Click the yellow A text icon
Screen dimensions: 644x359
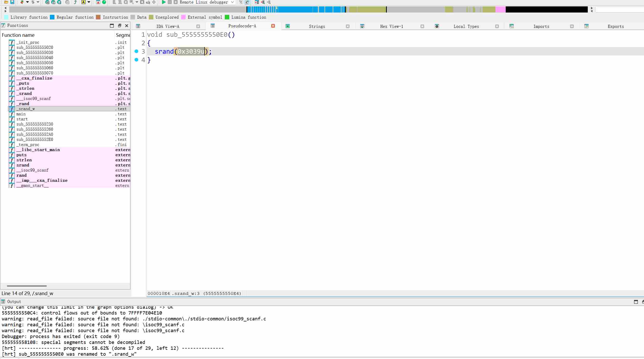click(x=84, y=2)
